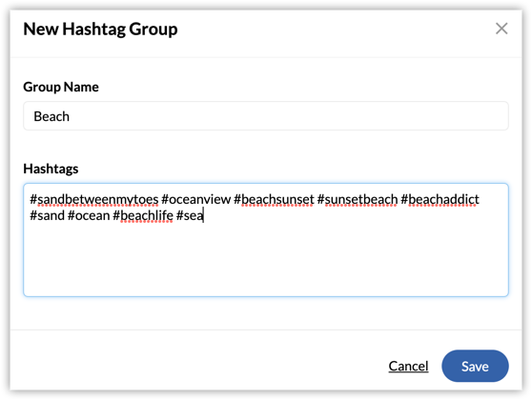Place cursor in #beachlife hashtag
This screenshot has width=532, height=400.
143,215
